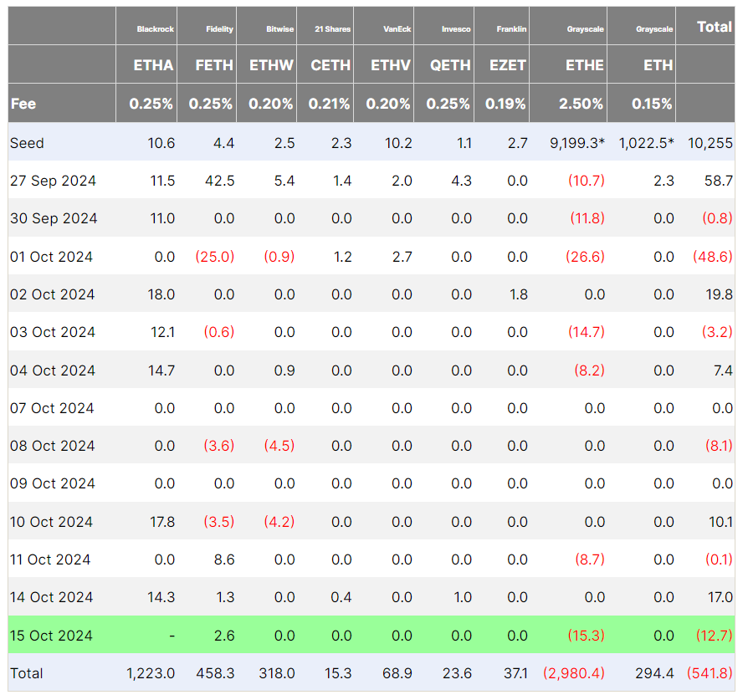
Task: Click the (48.6) total outflow value
Action: 713,256
